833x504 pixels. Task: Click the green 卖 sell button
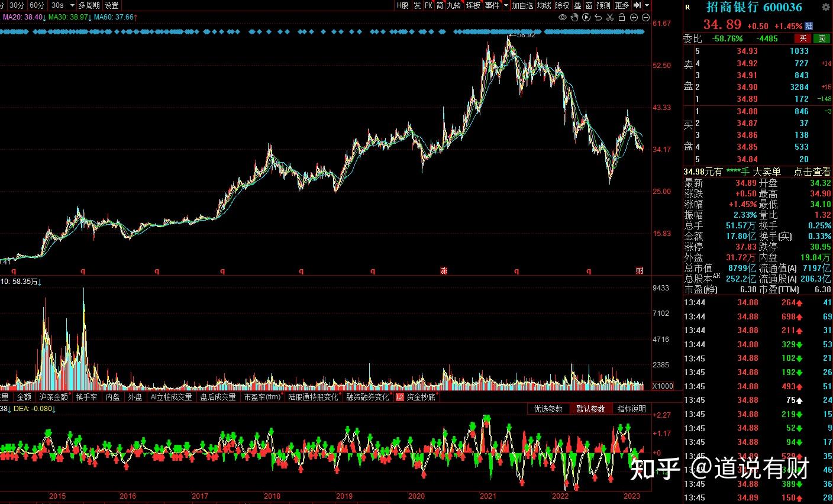coord(822,38)
